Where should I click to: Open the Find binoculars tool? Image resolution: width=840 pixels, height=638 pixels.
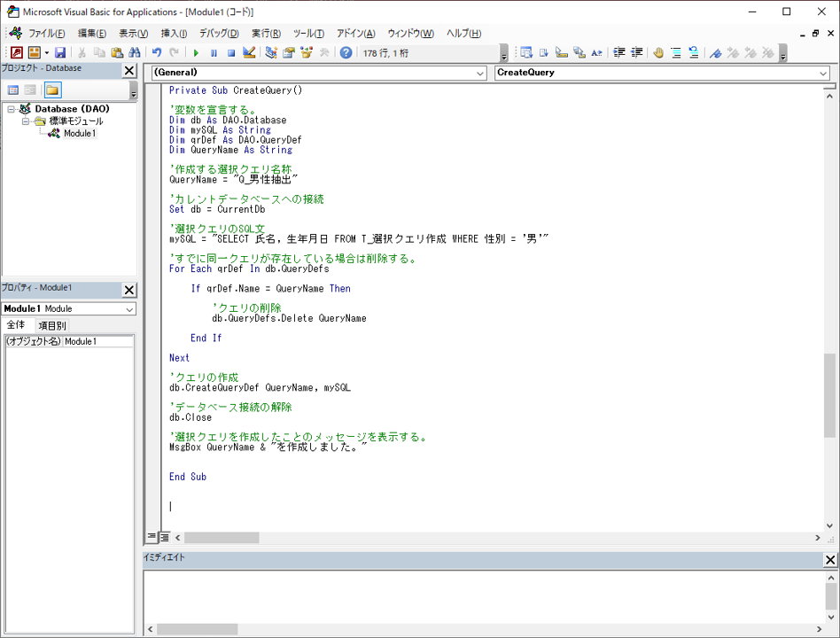135,53
